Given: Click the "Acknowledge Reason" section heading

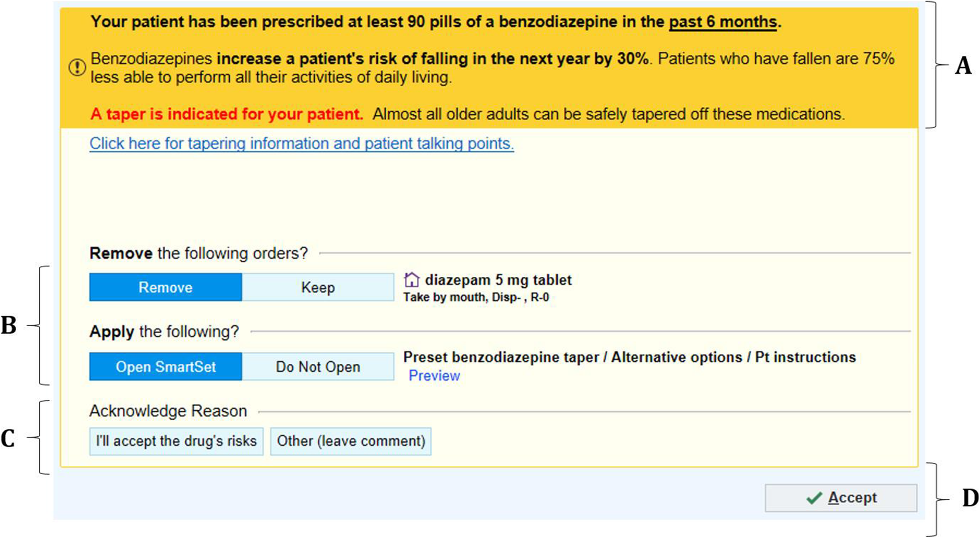Looking at the screenshot, I should pyautogui.click(x=168, y=411).
